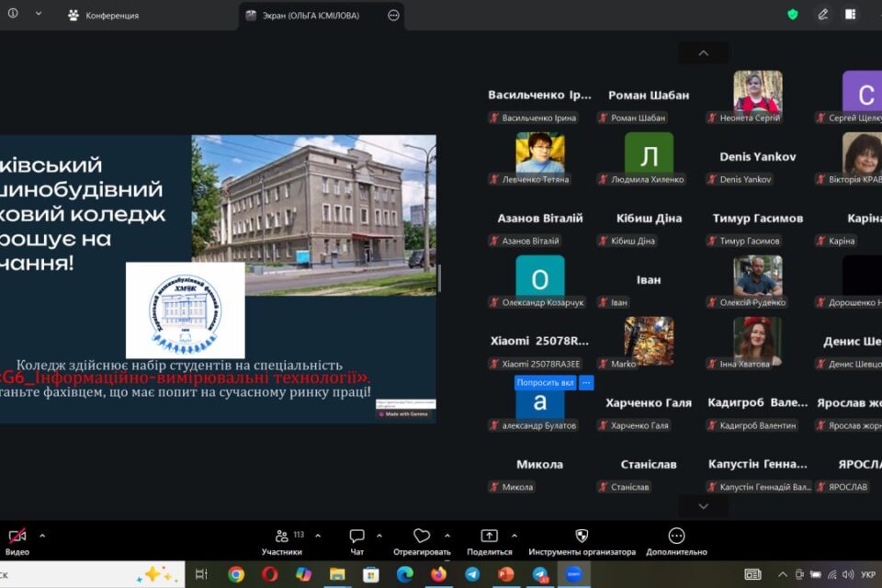Screen dimensions: 882x588
Task: Open Task View on the taskbar
Action: coord(201,574)
